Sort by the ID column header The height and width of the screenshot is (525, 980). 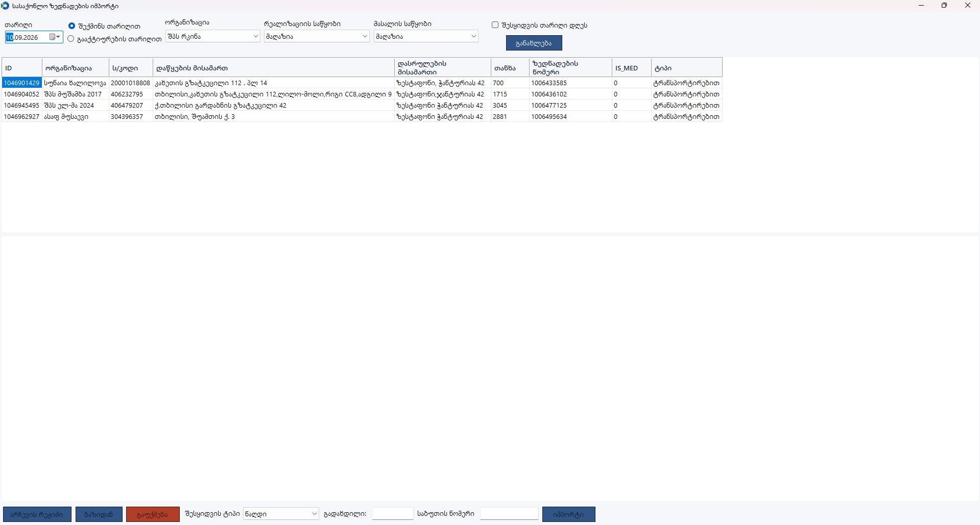tap(22, 68)
